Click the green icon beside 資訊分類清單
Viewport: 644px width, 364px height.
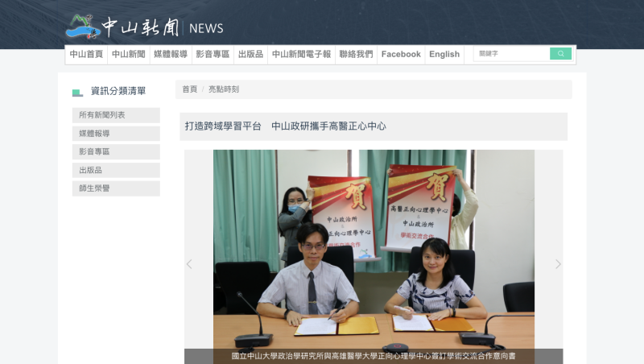(x=77, y=93)
